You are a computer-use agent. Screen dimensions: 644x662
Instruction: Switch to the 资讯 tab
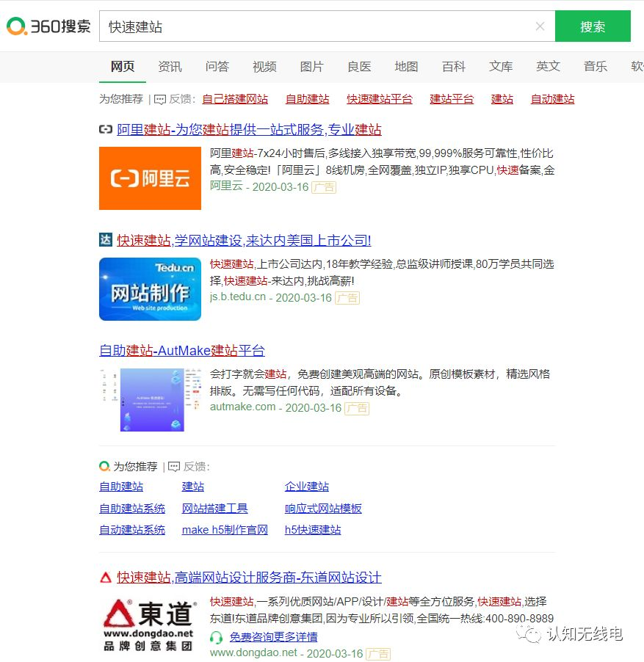(x=170, y=67)
